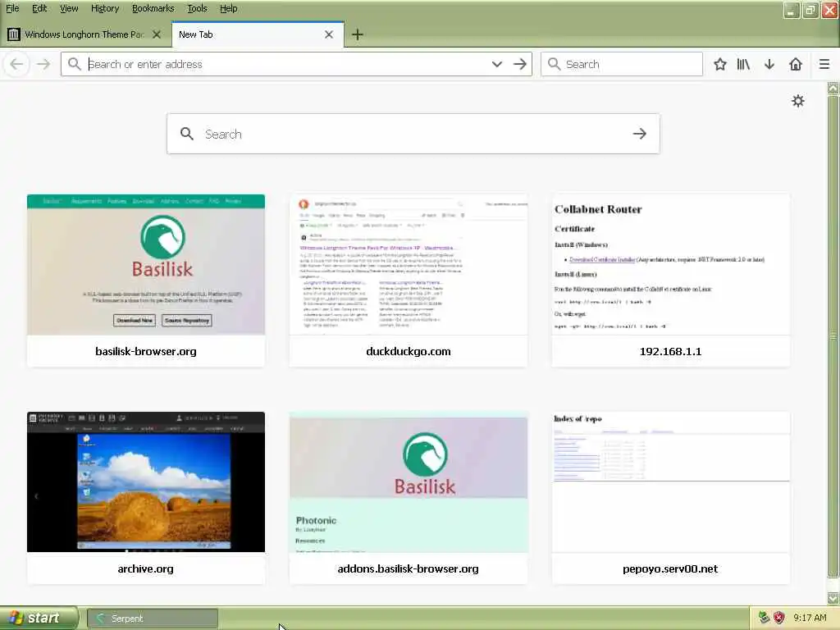Click the pepoyo.serv00.net label

[670, 569]
